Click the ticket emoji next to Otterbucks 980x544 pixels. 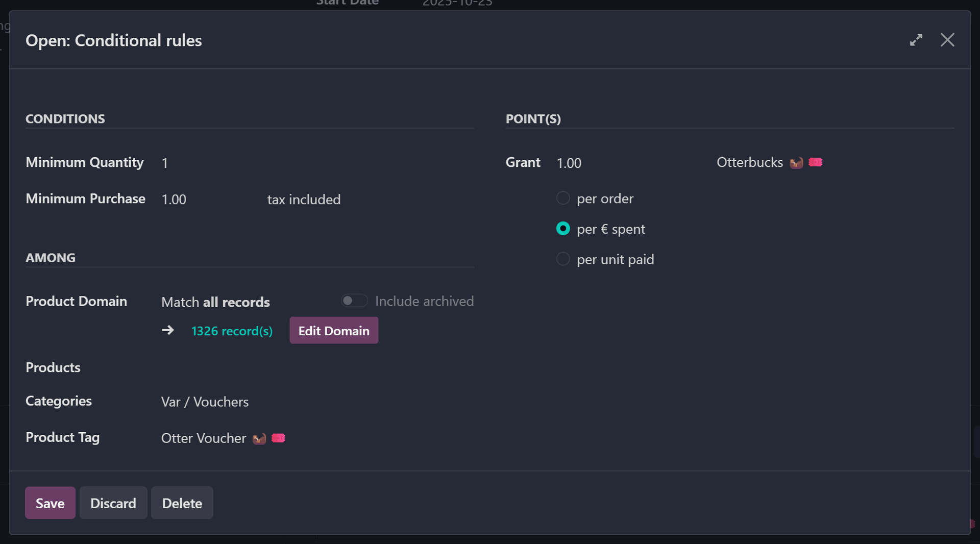(816, 162)
